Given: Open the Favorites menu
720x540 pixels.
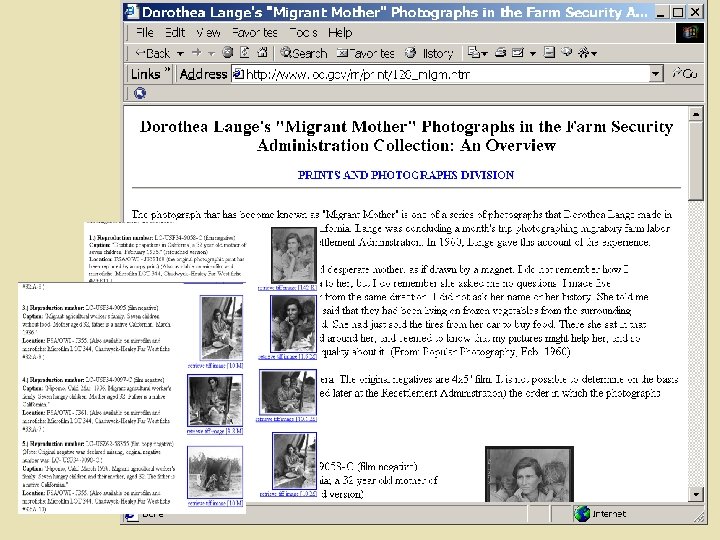Looking at the screenshot, I should (254, 33).
